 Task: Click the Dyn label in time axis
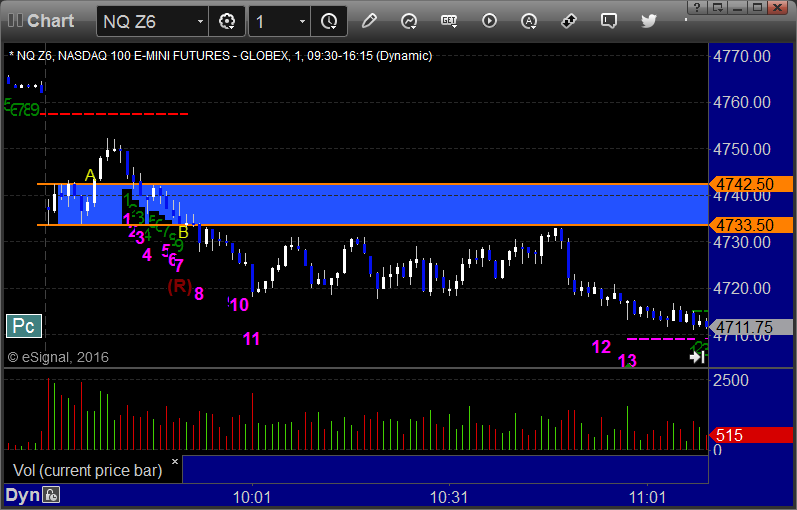click(x=22, y=495)
